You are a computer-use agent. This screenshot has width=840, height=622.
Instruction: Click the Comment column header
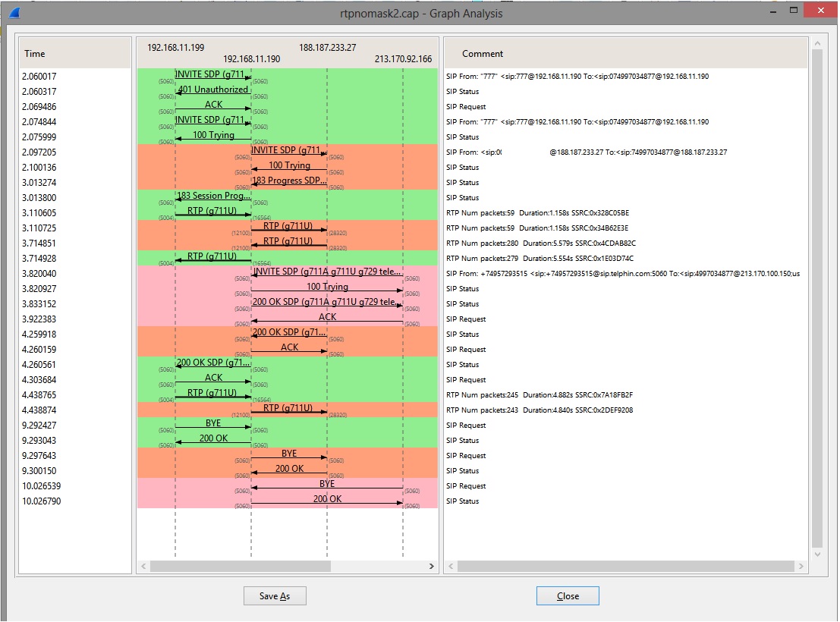coord(625,54)
